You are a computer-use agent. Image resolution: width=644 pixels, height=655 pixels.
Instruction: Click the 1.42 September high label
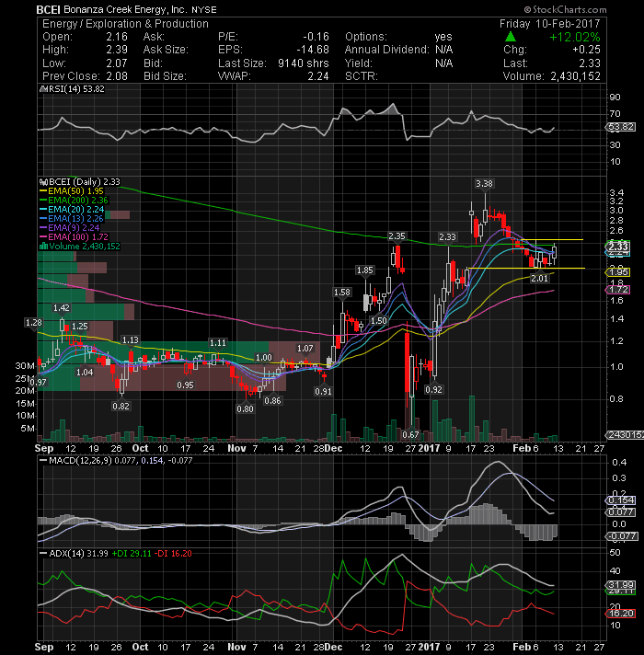coord(61,308)
